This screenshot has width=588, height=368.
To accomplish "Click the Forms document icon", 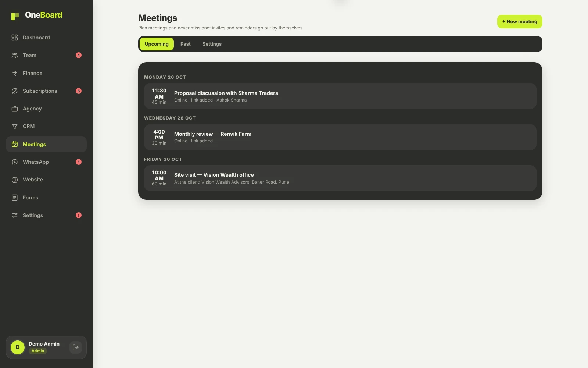I will pos(15,198).
